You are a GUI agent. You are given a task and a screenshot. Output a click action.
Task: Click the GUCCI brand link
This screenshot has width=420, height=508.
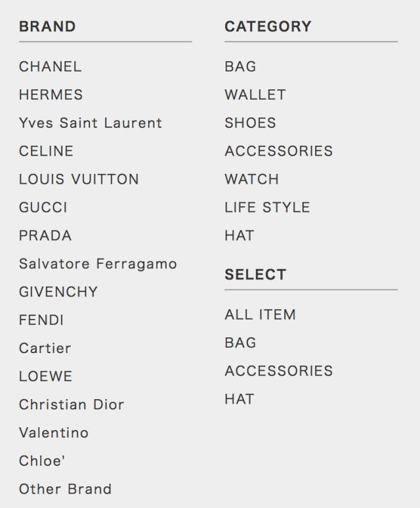click(x=43, y=207)
